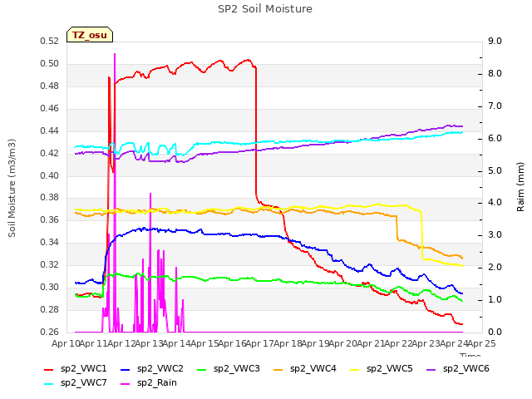Screen dimensions: 532x399
Task: Click the 5.0 right axis value
Action: [495, 170]
